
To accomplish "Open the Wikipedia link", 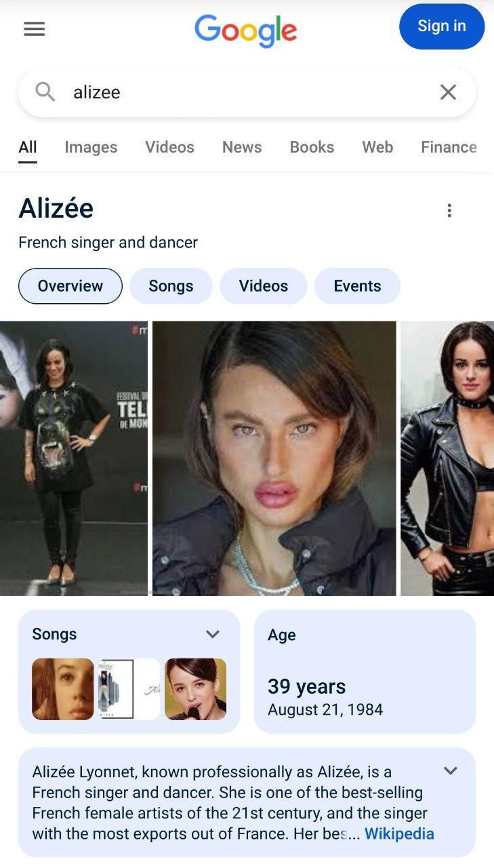I will click(x=399, y=833).
